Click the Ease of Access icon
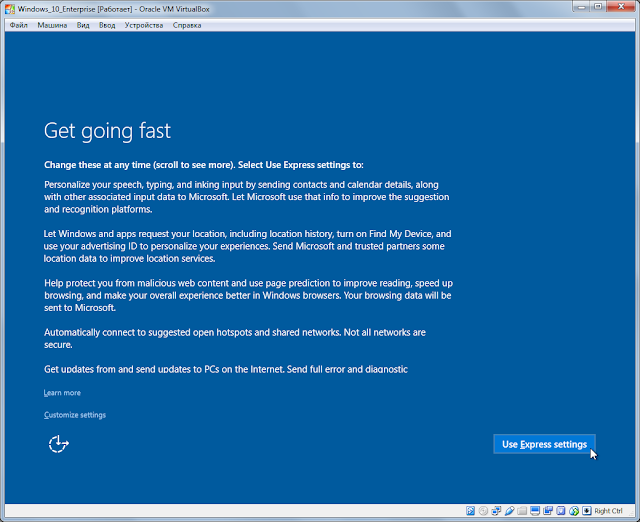640x522 pixels. click(58, 444)
